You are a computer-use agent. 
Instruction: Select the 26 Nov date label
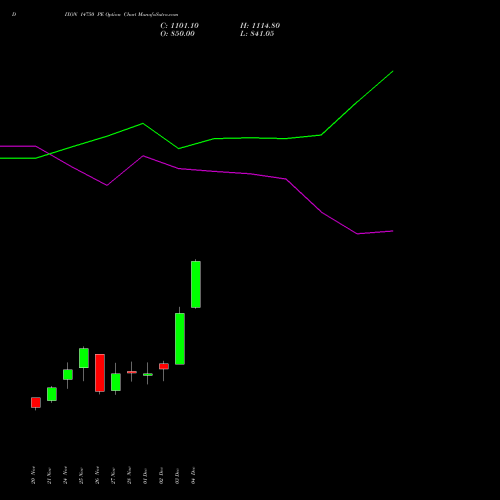click(97, 475)
